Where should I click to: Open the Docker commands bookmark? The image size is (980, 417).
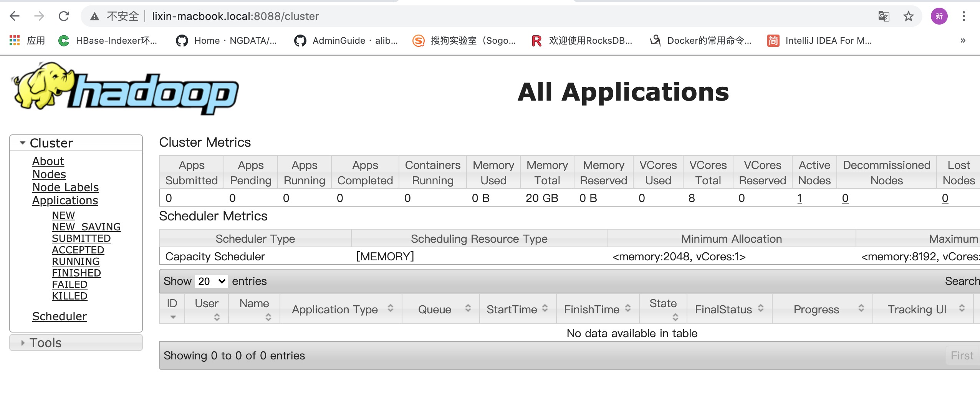pyautogui.click(x=700, y=40)
